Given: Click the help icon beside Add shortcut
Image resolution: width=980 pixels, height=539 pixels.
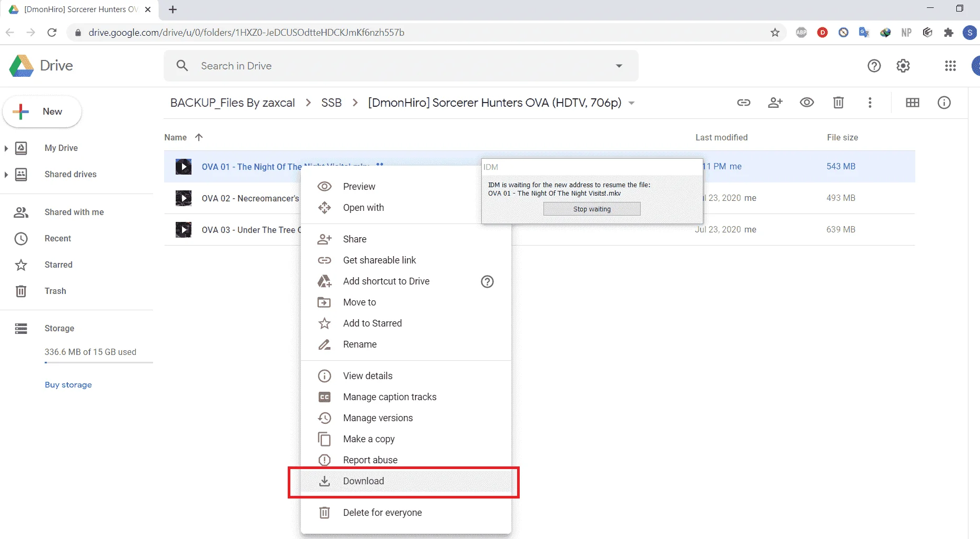Looking at the screenshot, I should coord(487,281).
